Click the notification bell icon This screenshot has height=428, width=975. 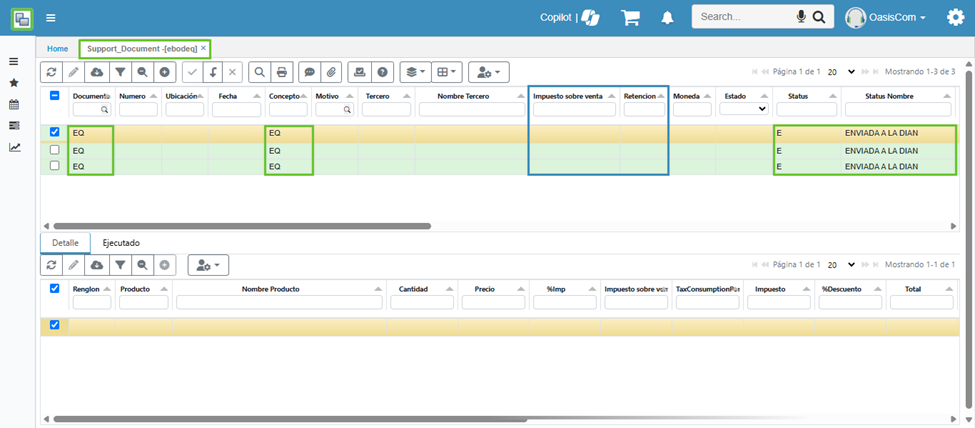coord(667,17)
